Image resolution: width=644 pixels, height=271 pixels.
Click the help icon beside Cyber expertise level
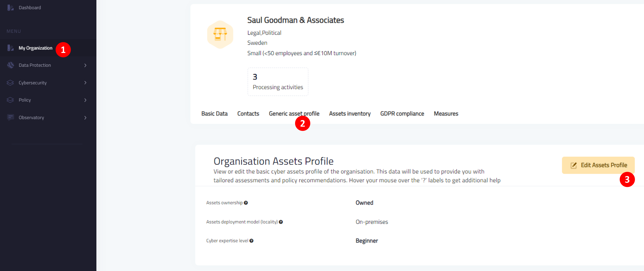coord(251,241)
